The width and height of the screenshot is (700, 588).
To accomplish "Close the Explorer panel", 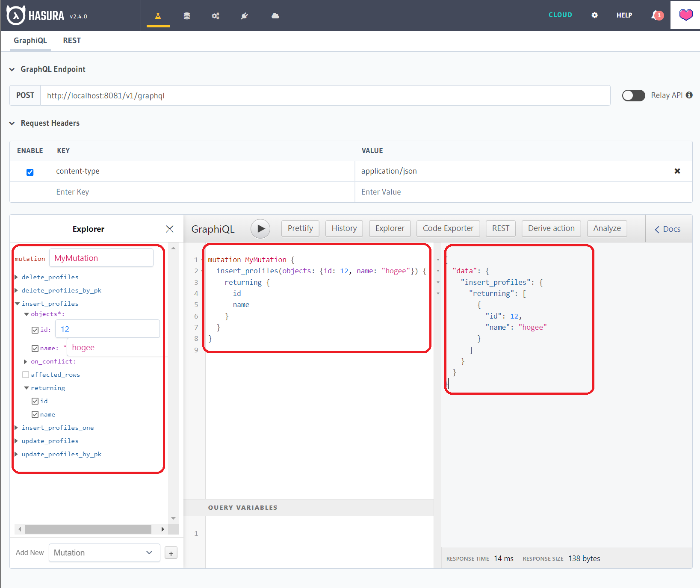I will click(170, 229).
